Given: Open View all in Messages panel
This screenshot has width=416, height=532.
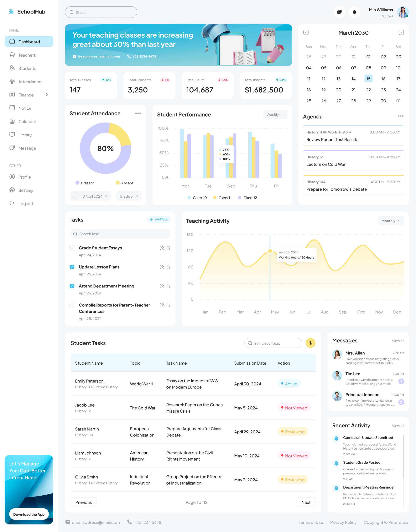Looking at the screenshot, I should point(398,341).
